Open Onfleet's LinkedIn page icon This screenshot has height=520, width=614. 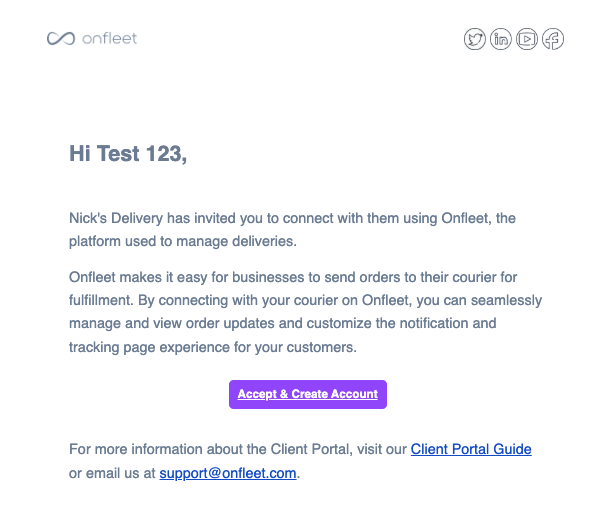[501, 39]
